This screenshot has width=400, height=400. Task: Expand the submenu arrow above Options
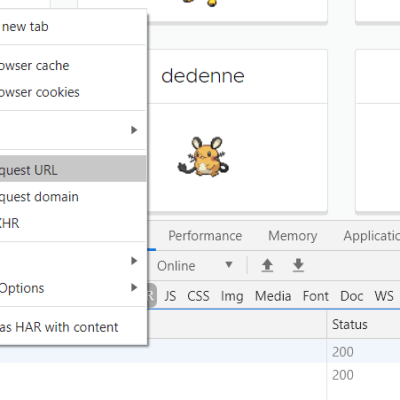tap(134, 261)
